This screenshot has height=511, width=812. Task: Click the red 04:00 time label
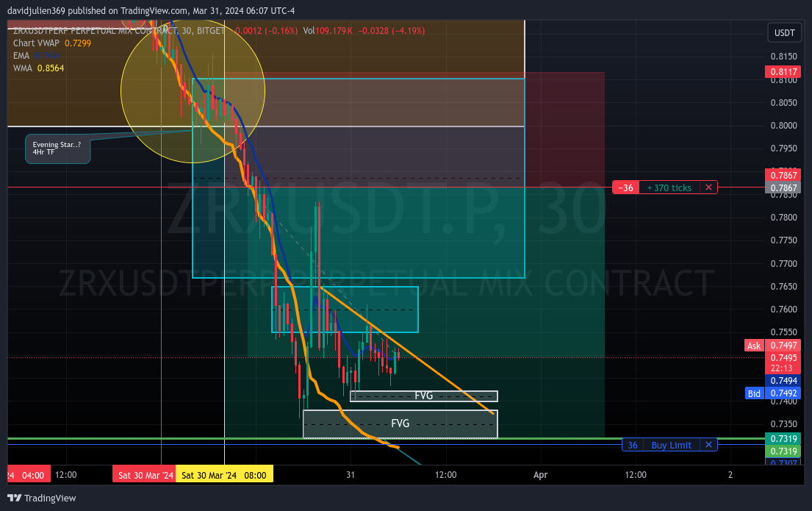pyautogui.click(x=29, y=475)
